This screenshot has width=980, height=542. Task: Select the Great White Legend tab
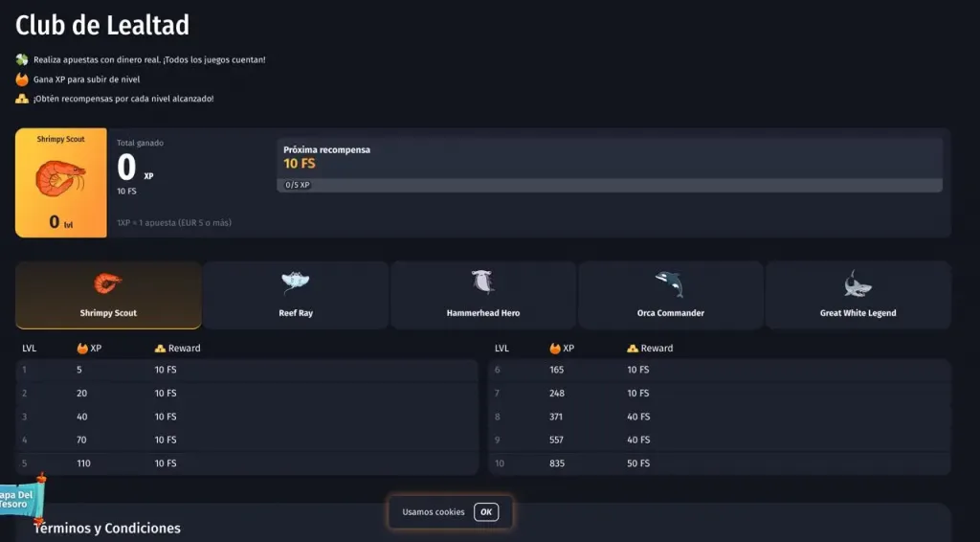pyautogui.click(x=857, y=296)
